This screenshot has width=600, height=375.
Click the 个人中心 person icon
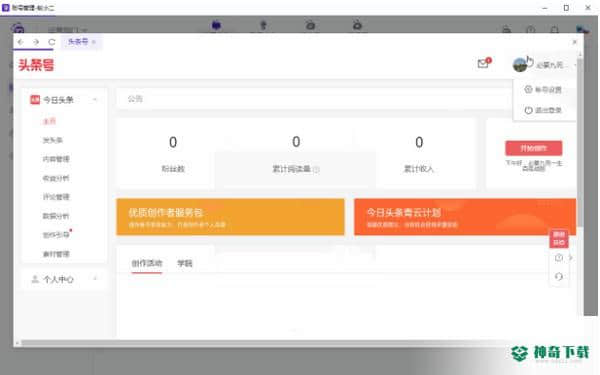tap(35, 279)
